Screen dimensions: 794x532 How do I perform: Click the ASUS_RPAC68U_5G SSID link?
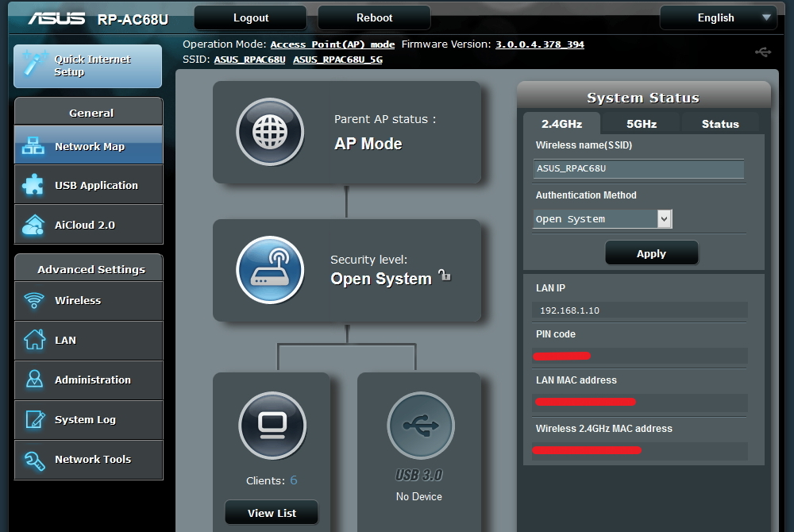pos(337,60)
